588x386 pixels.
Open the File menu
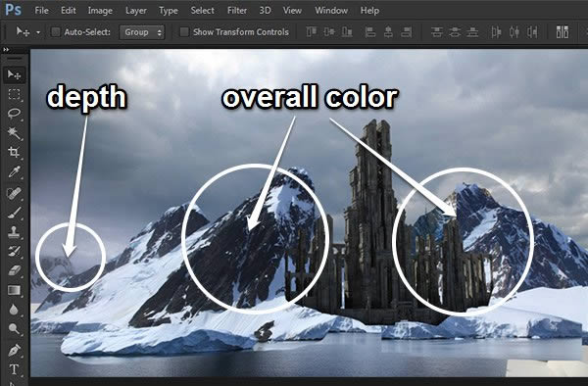click(x=41, y=11)
